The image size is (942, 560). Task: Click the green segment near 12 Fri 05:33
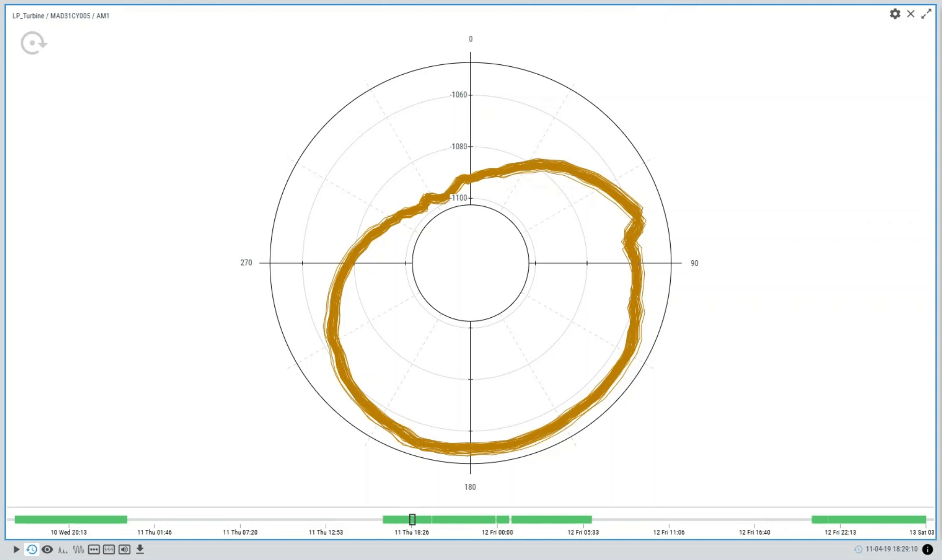[551, 519]
